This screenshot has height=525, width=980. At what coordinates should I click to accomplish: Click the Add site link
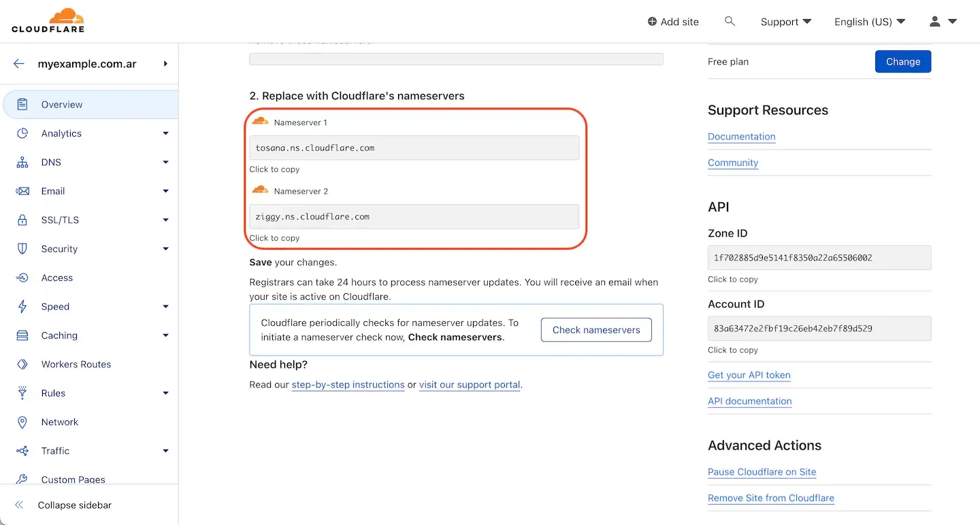(x=673, y=22)
